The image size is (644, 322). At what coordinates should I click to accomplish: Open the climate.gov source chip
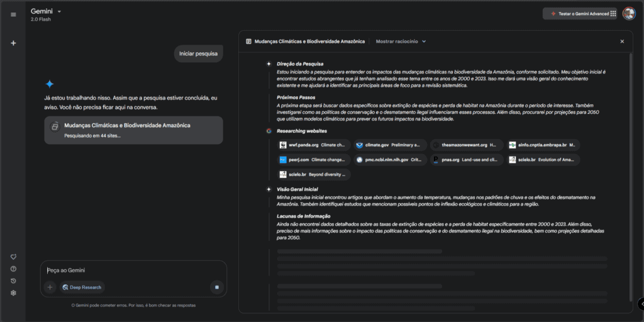389,145
